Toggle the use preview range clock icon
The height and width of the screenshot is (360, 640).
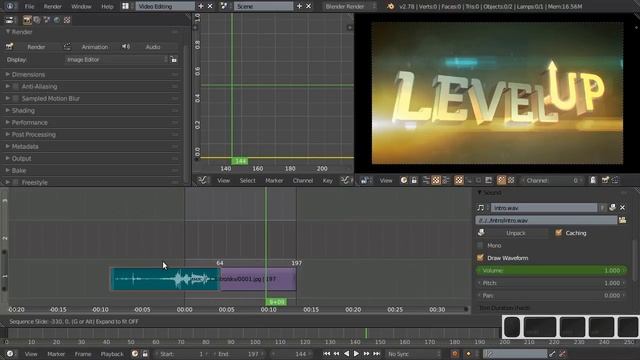tap(135, 354)
